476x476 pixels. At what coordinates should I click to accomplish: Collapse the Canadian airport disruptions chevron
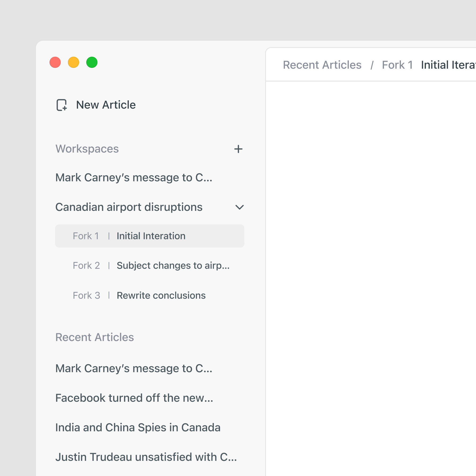click(x=239, y=207)
